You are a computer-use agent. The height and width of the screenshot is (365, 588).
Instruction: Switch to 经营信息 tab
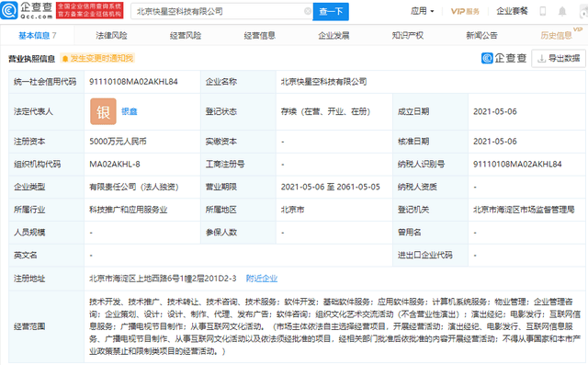click(x=259, y=36)
